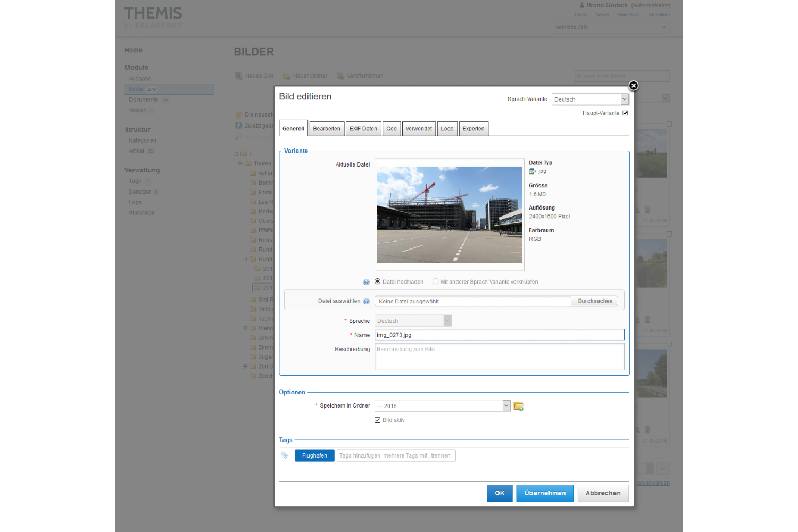Click the help icon next to Datei auswählen
Viewport: 798px width, 532px height.
pyautogui.click(x=366, y=301)
